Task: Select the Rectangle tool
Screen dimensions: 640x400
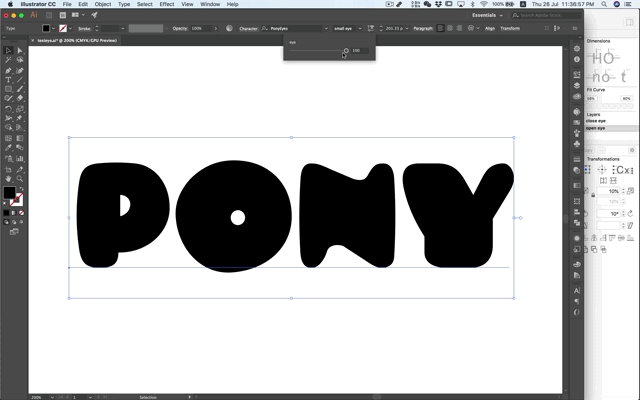Action: pos(8,89)
